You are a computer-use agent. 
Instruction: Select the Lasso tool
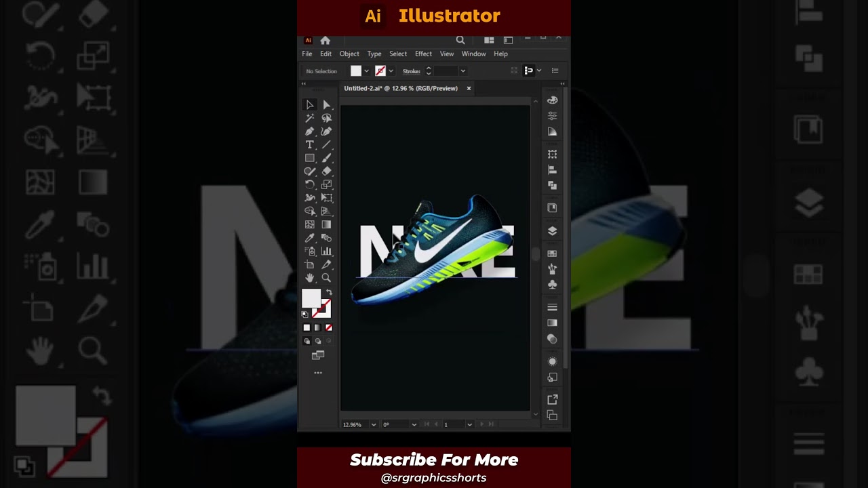[326, 118]
